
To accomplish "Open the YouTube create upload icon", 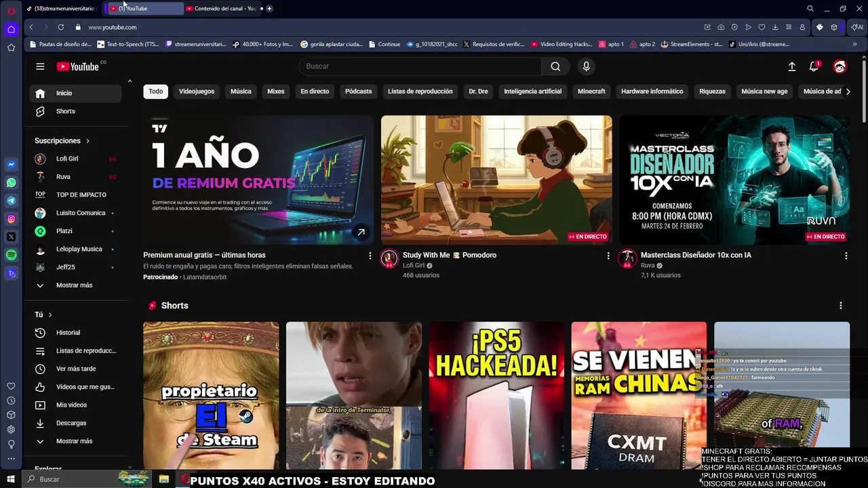I will (x=791, y=66).
